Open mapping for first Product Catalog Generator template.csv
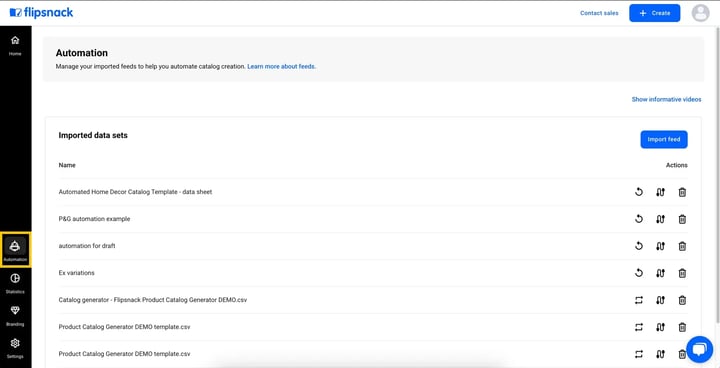 pyautogui.click(x=660, y=327)
